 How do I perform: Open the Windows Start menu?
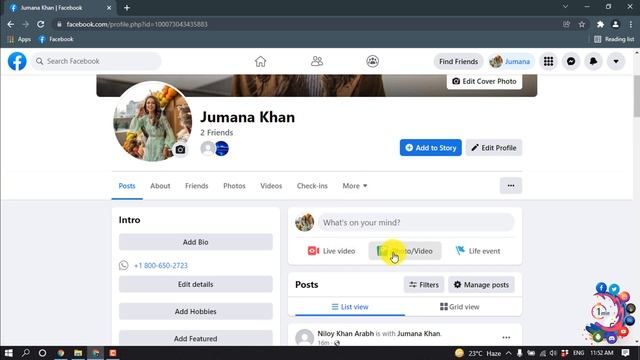(9, 353)
